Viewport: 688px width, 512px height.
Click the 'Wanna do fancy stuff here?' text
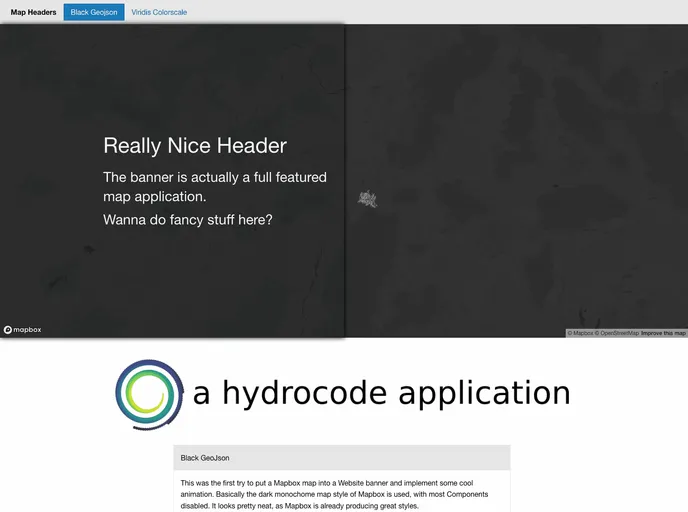coord(188,219)
